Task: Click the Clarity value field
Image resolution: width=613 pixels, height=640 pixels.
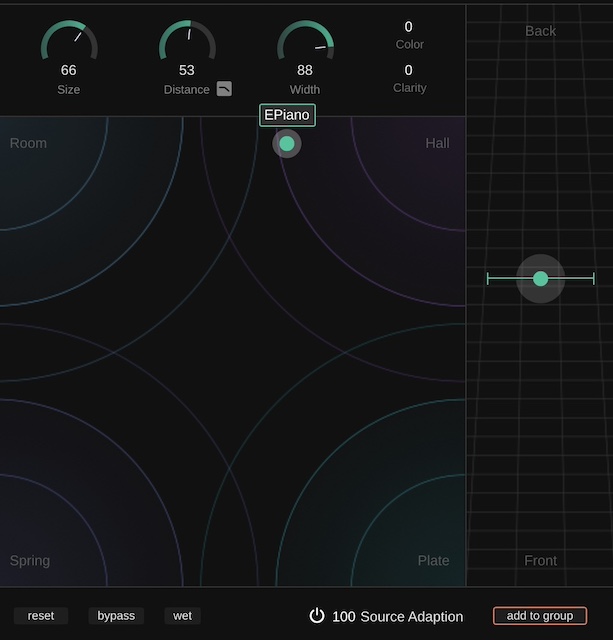Action: point(408,70)
